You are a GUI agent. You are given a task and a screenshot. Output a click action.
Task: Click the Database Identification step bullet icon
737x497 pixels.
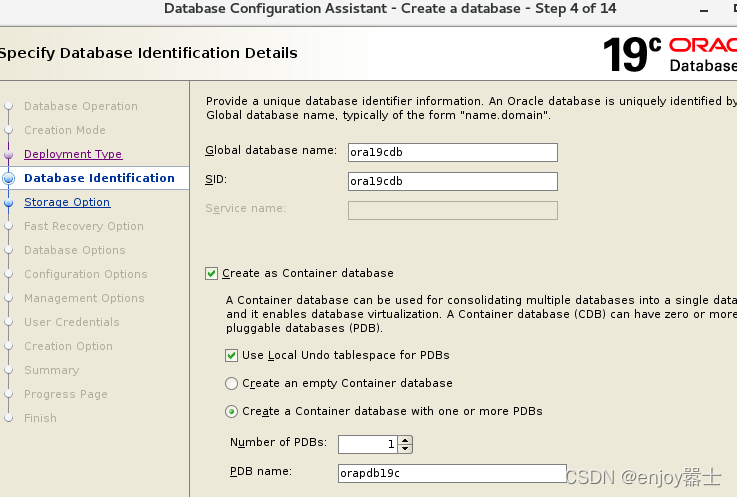[8, 178]
